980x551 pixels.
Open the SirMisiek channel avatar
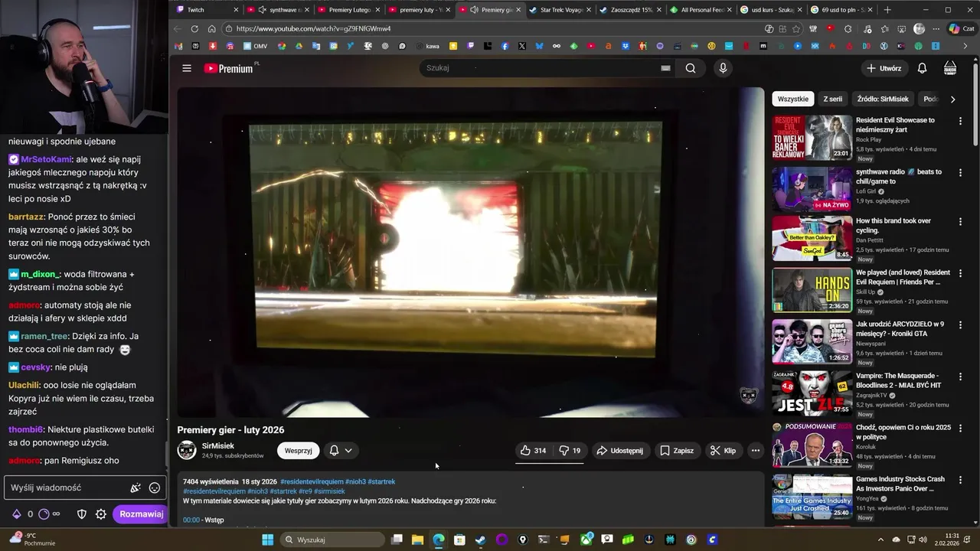click(187, 450)
